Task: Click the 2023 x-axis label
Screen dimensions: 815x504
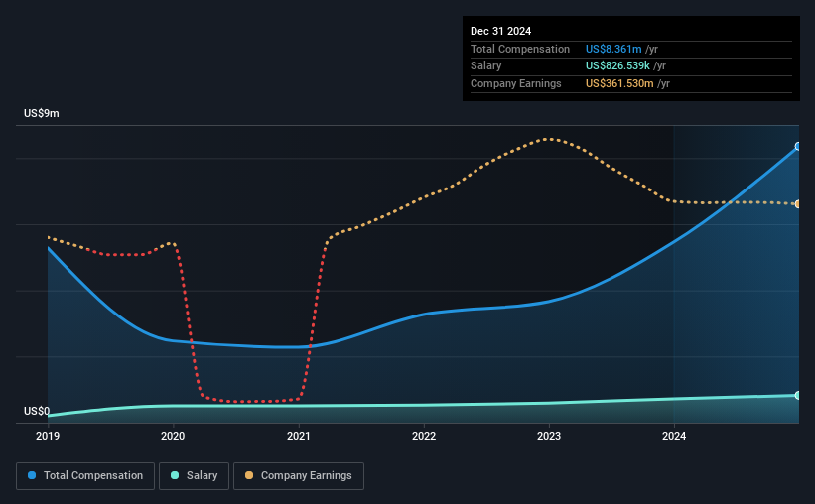Action: coord(549,436)
